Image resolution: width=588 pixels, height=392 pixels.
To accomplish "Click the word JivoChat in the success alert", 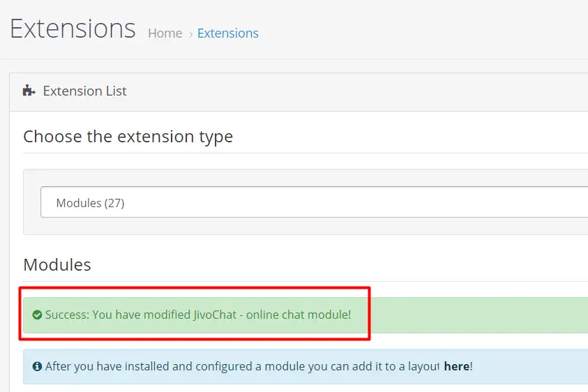I will point(216,315).
